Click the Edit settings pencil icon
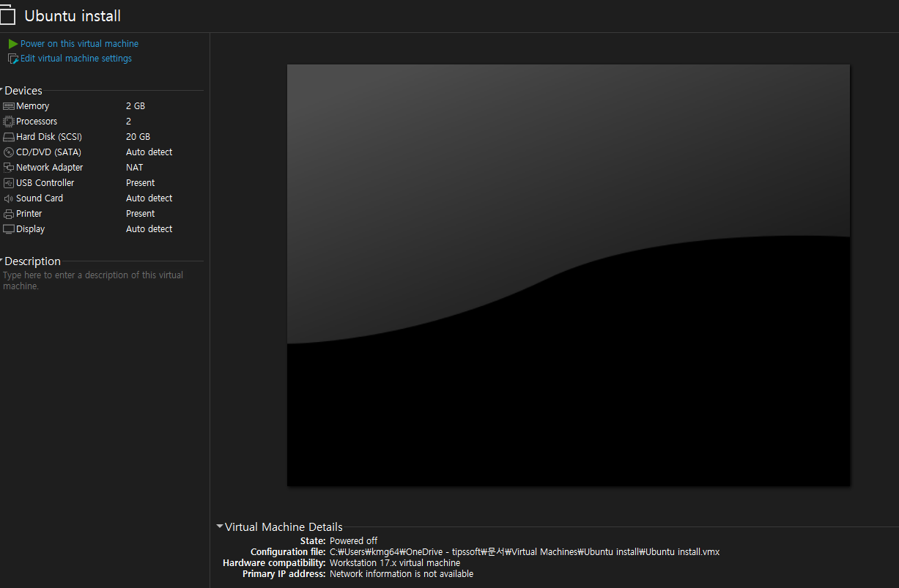This screenshot has width=899, height=588. tap(13, 59)
